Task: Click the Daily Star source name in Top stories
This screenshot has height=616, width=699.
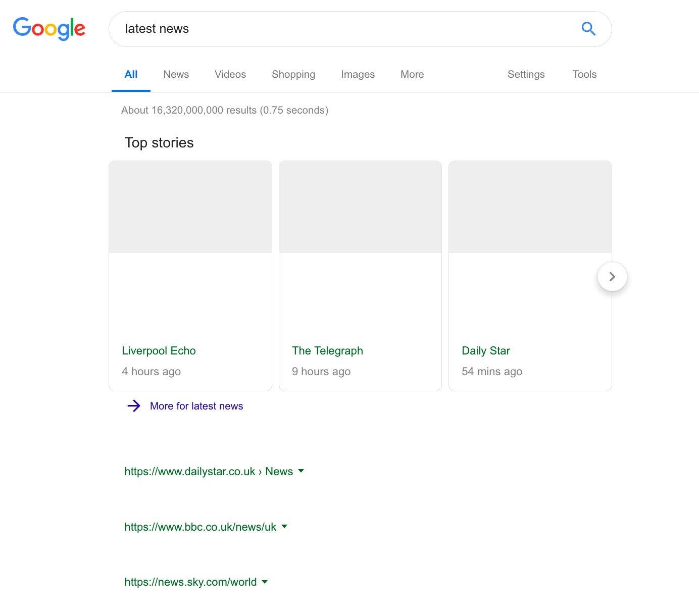Action: [486, 350]
